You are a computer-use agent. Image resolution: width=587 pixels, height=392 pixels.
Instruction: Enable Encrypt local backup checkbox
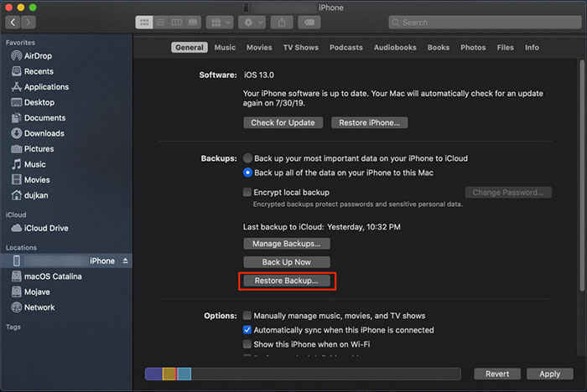click(247, 193)
